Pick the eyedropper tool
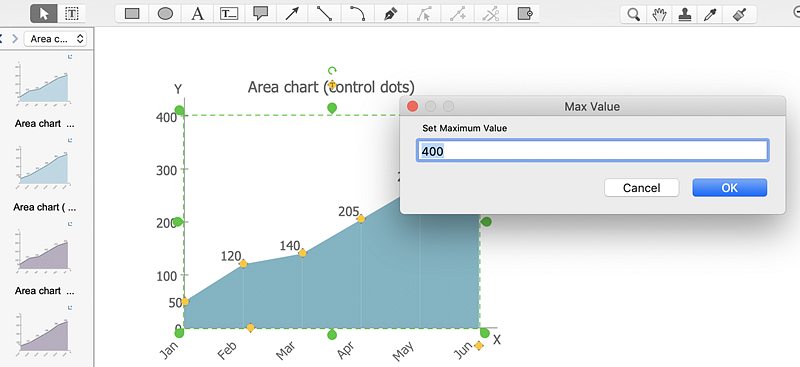Image resolution: width=800 pixels, height=367 pixels. (x=710, y=14)
